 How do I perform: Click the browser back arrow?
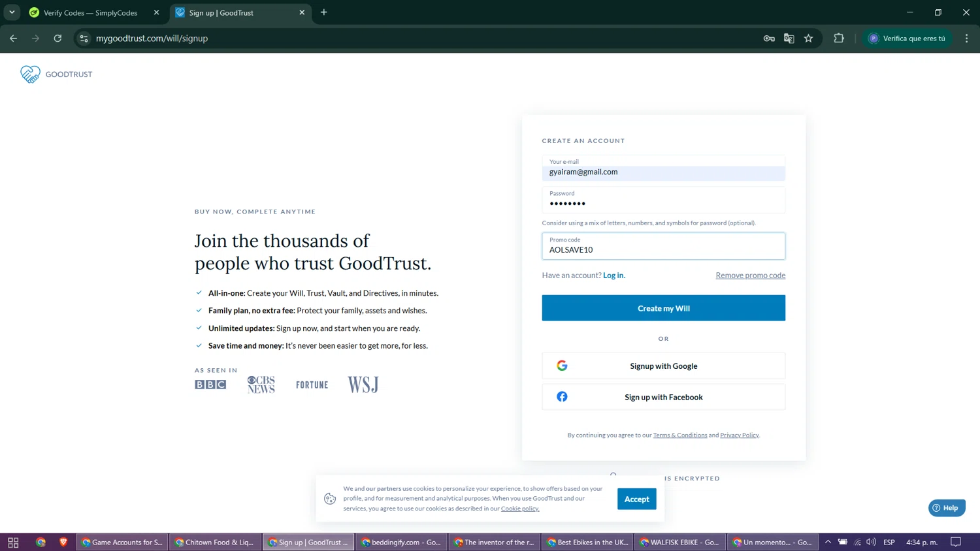click(13, 39)
